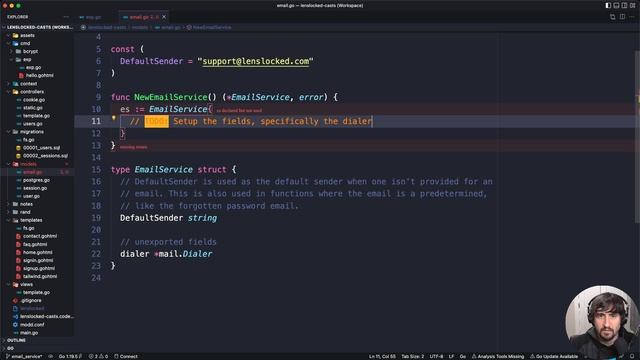This screenshot has height=360, width=640.
Task: Click email_service git branch in status bar
Action: [x=24, y=356]
